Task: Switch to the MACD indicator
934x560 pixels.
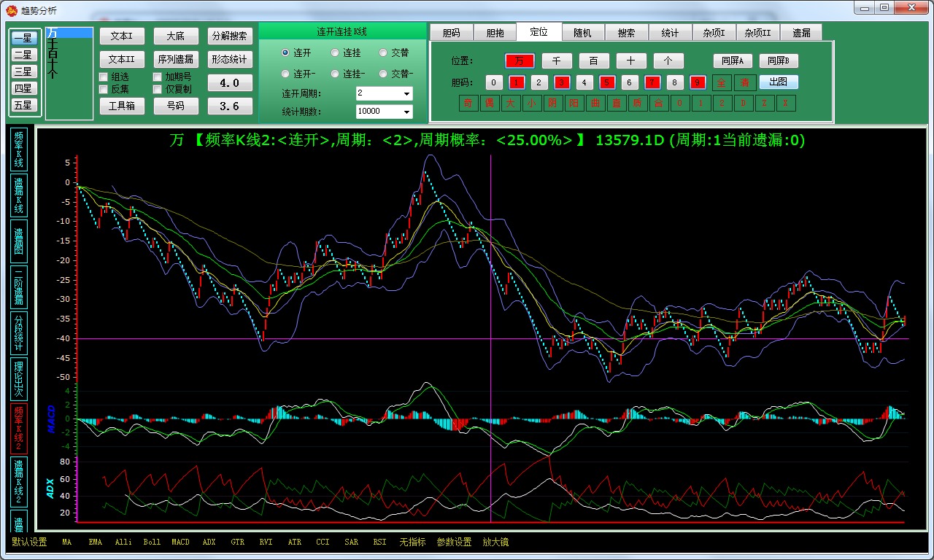Action: pyautogui.click(x=180, y=542)
